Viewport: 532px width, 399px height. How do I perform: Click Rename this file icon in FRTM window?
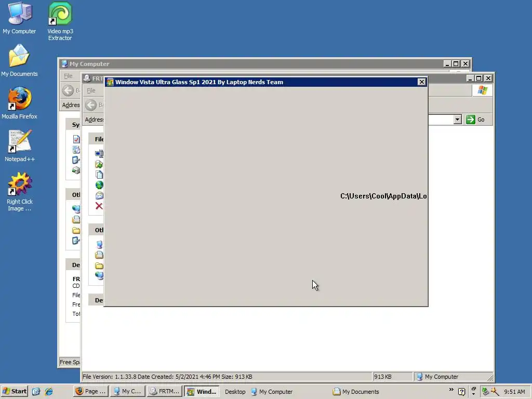99,154
